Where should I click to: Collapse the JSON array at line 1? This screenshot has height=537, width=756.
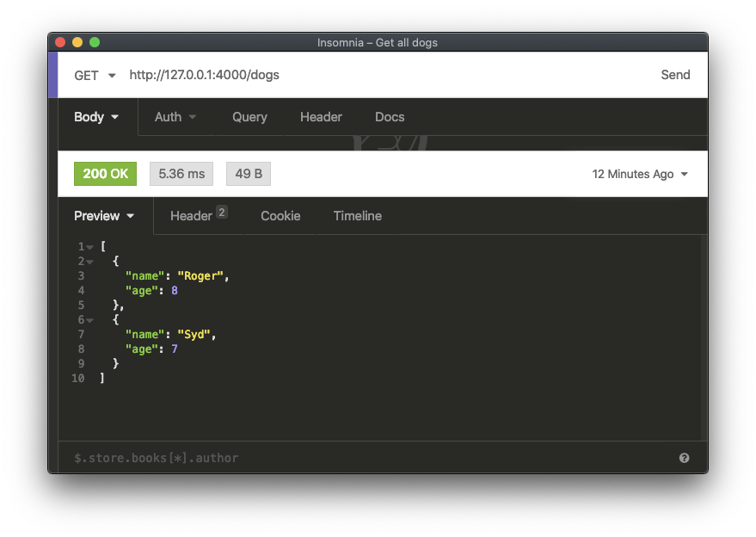(90, 247)
